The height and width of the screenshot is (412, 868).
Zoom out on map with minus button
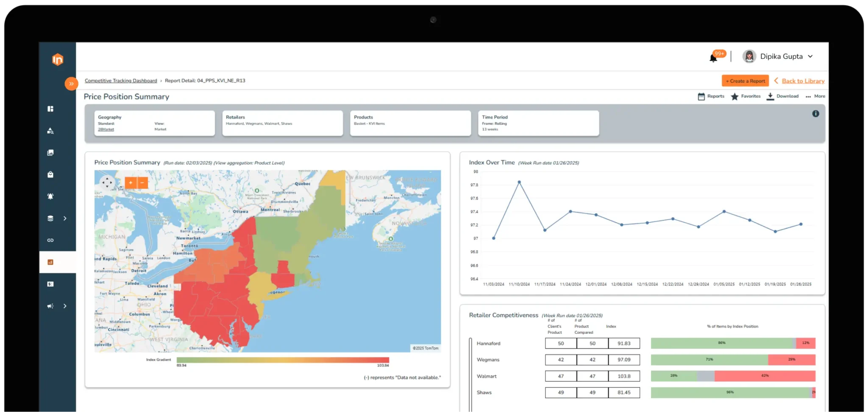click(x=142, y=182)
